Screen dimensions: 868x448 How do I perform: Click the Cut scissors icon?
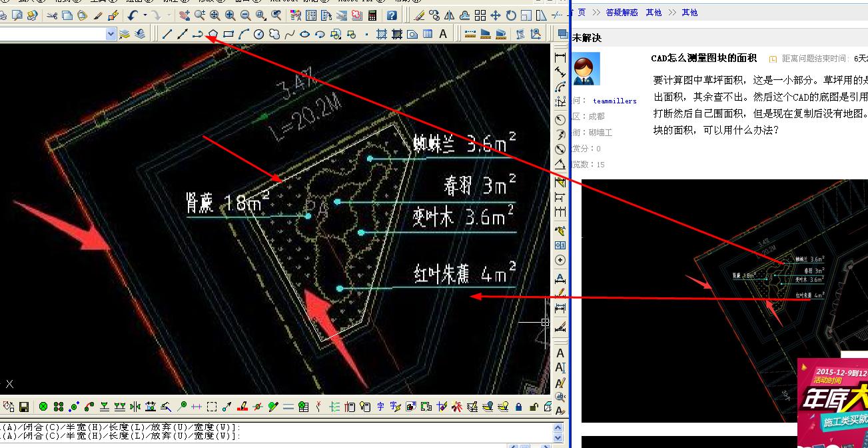[x=52, y=15]
